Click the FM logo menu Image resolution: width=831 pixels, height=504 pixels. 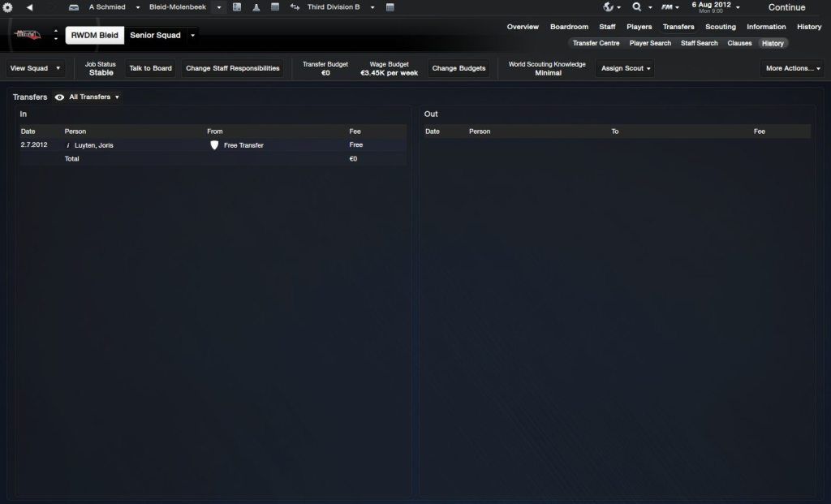tap(667, 7)
